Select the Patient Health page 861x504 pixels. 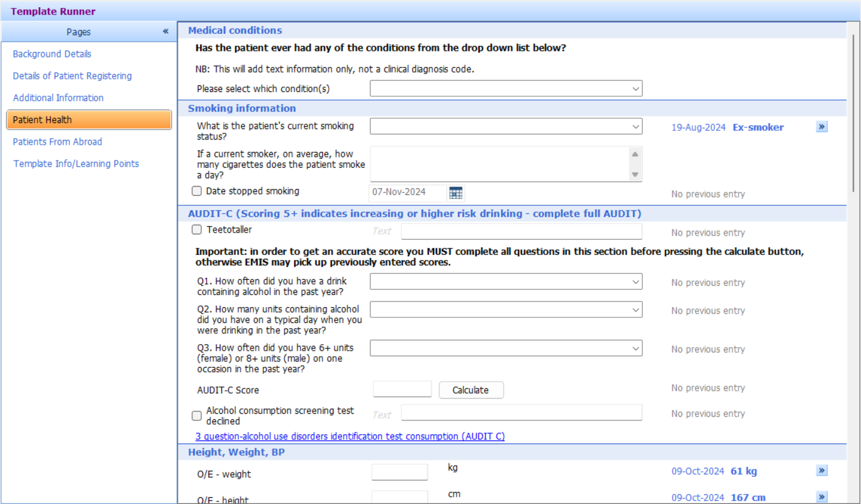tap(89, 120)
